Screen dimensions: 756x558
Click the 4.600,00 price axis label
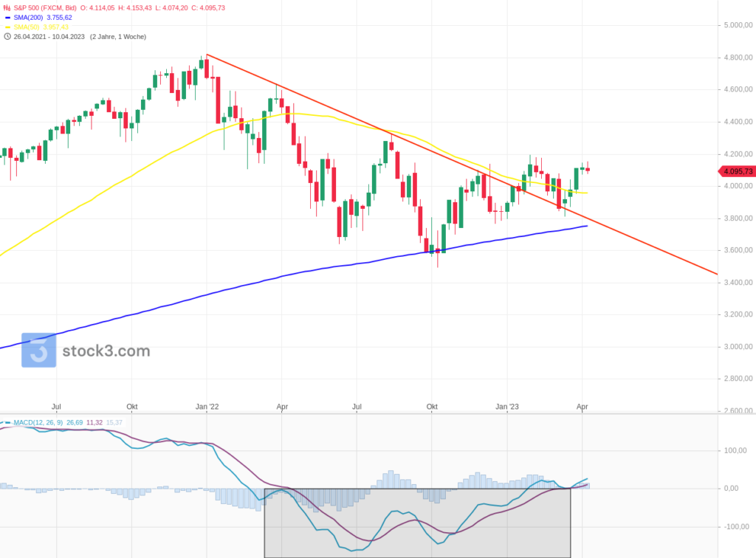(x=738, y=89)
